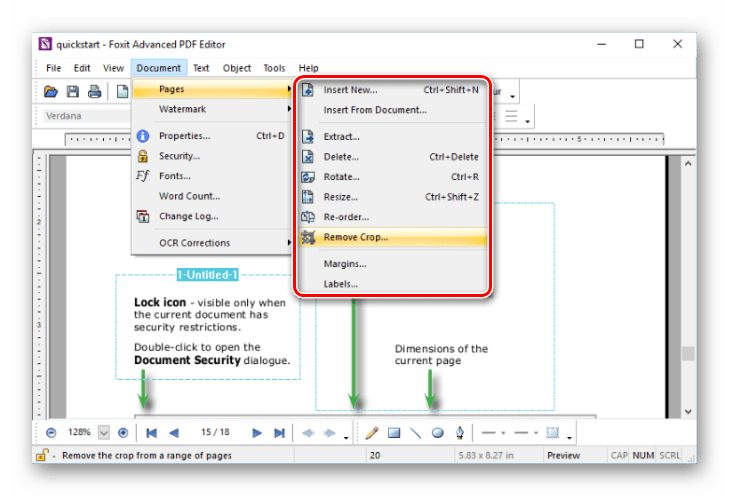Image resolution: width=729 pixels, height=496 pixels.
Task: Open drawing toolbar overflow arrow
Action: tap(569, 437)
